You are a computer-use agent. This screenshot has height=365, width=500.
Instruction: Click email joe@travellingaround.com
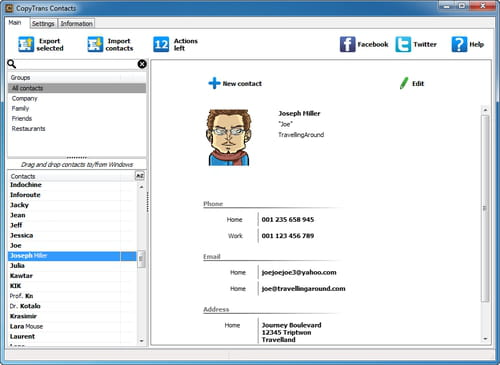(x=303, y=289)
